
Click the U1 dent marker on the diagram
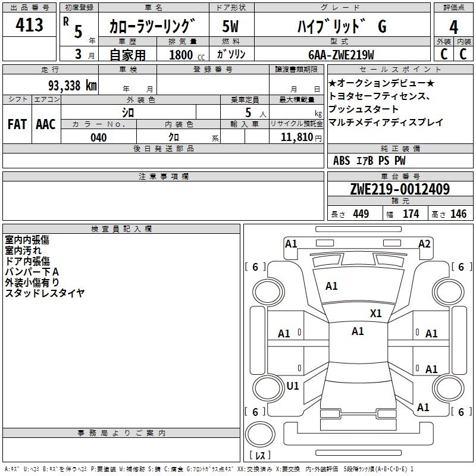293,386
